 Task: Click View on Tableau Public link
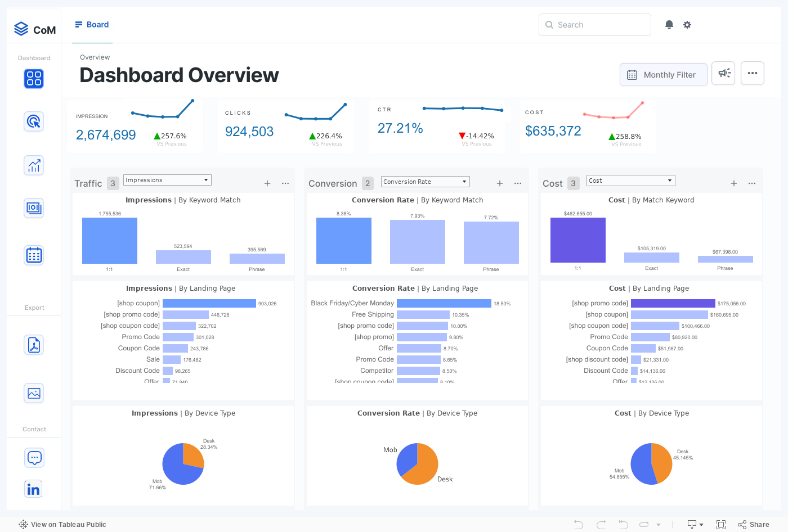[x=62, y=525]
